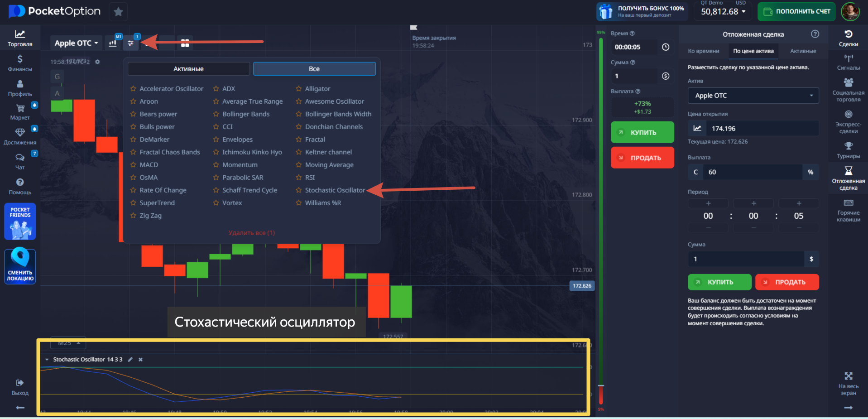The image size is (868, 419).
Task: Add current asset to favorites with star icon
Action: click(118, 12)
